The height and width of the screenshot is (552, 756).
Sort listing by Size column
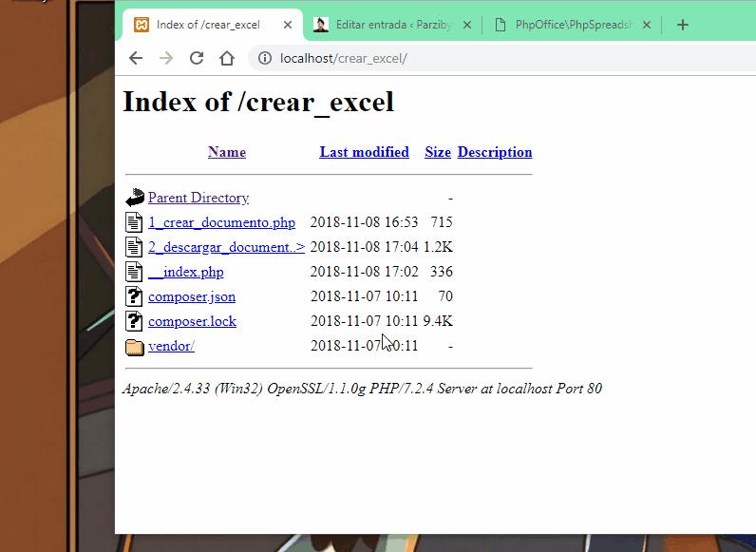438,152
